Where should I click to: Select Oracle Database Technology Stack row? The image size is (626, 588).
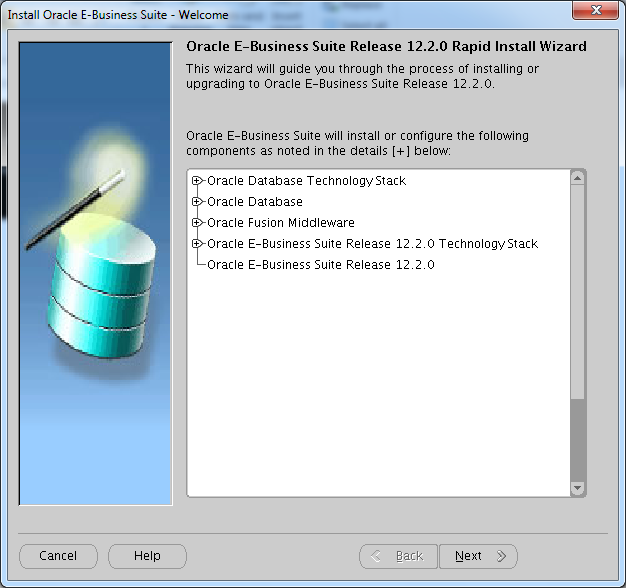click(306, 181)
